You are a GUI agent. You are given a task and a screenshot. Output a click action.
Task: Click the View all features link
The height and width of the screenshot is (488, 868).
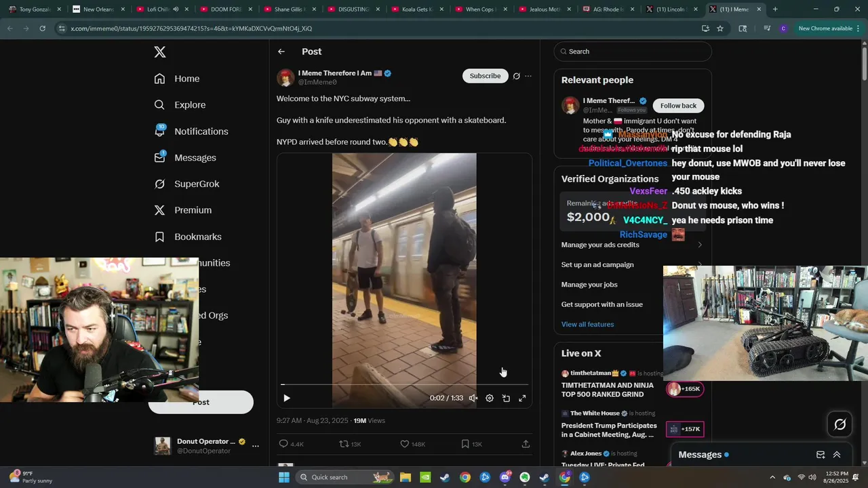pos(587,324)
